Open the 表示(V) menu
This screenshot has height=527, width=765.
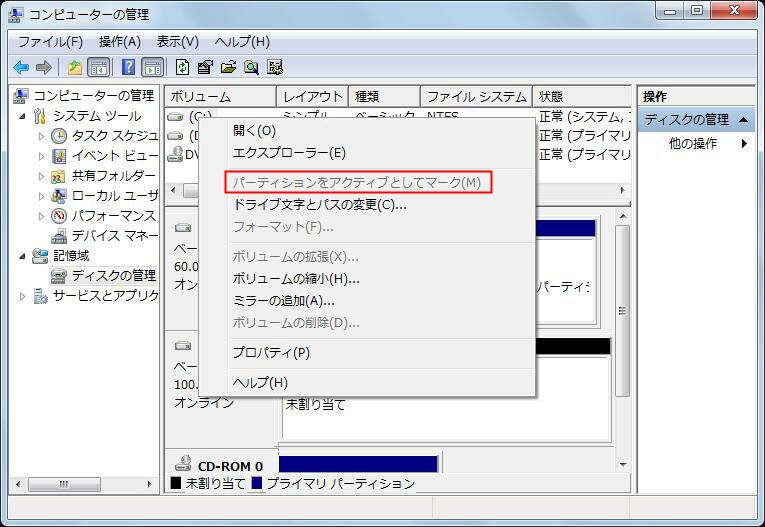178,42
